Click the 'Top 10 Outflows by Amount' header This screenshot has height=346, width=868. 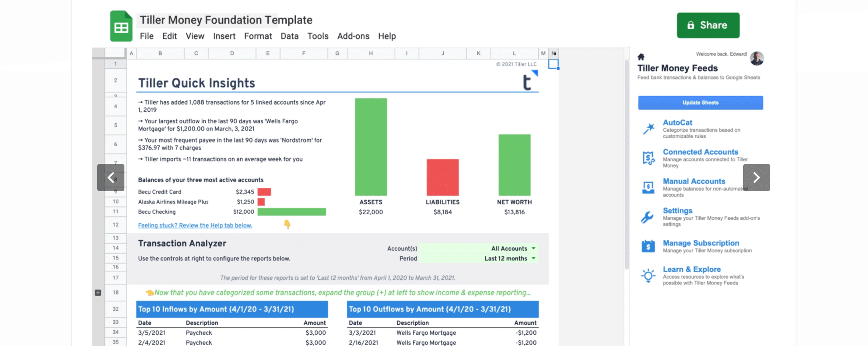[443, 309]
